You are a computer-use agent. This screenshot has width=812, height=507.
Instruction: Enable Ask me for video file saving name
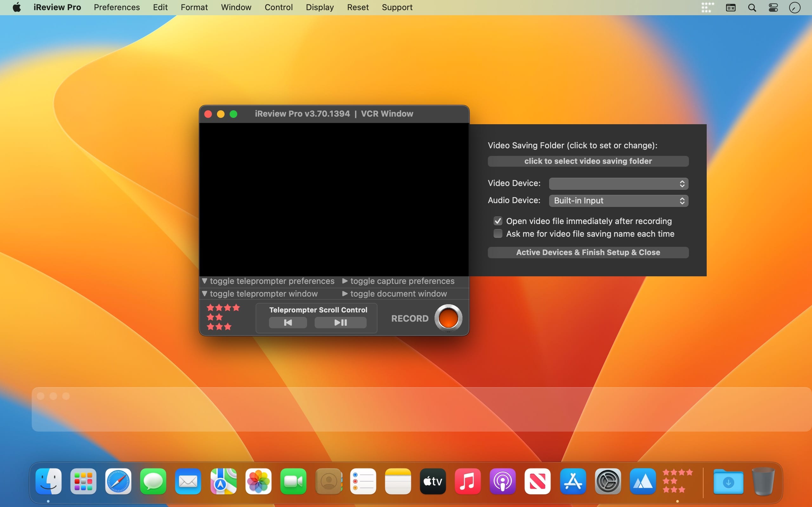coord(498,234)
